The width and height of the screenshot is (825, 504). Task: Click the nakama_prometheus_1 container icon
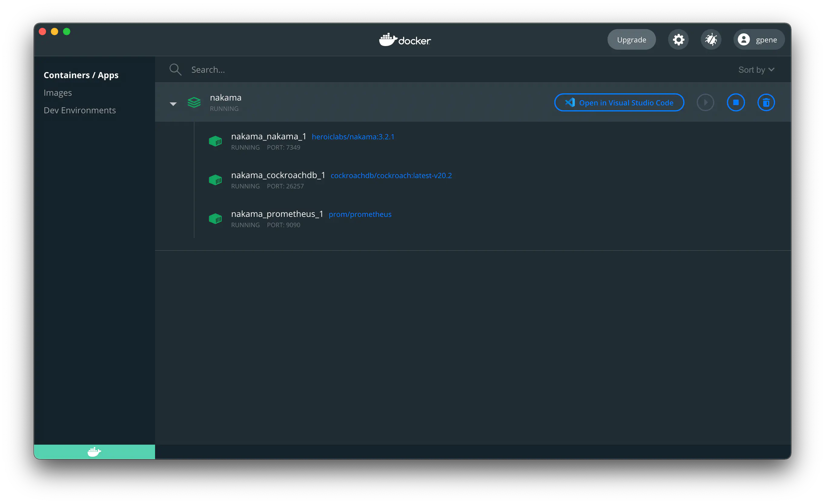pyautogui.click(x=215, y=219)
